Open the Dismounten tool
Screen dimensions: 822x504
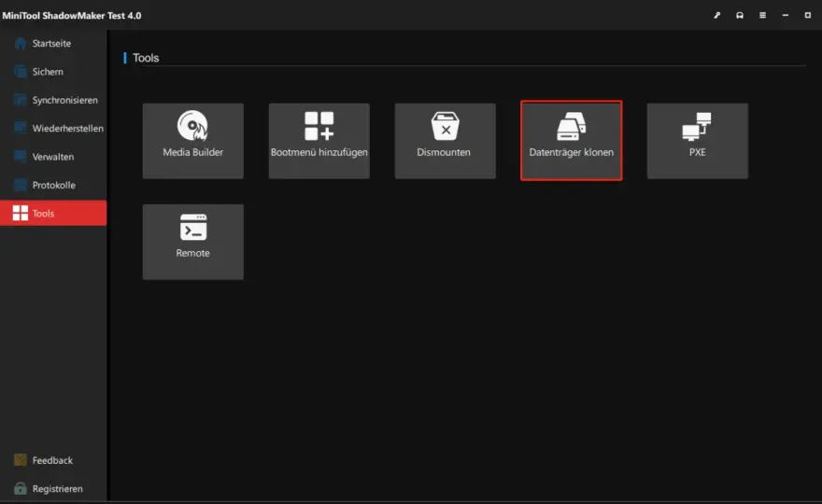pyautogui.click(x=445, y=140)
